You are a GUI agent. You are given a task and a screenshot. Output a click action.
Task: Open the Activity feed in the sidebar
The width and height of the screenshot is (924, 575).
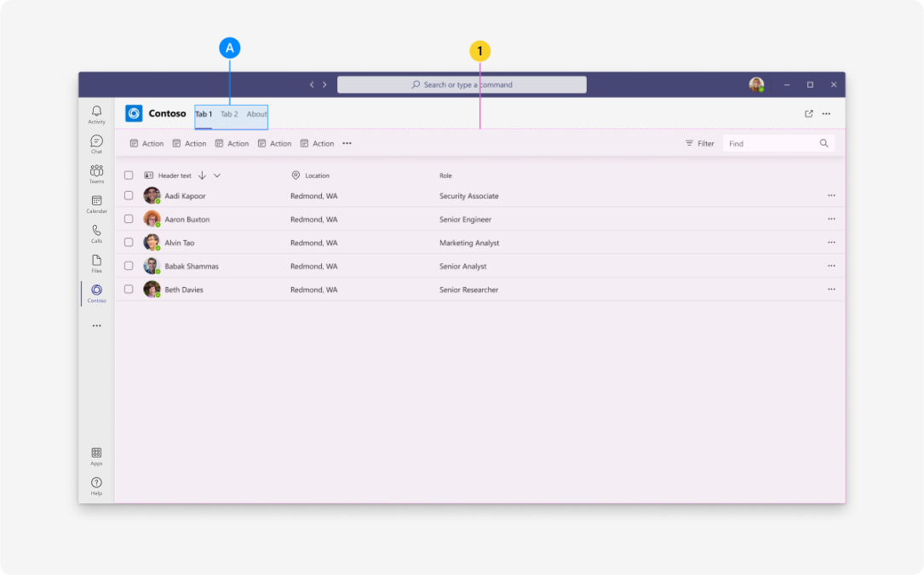[x=96, y=114]
